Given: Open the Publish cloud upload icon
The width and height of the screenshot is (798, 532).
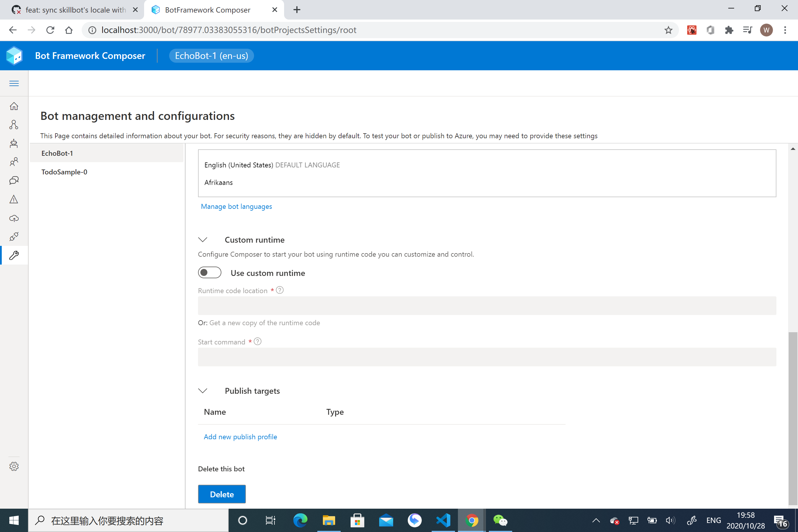Looking at the screenshot, I should pyautogui.click(x=14, y=218).
